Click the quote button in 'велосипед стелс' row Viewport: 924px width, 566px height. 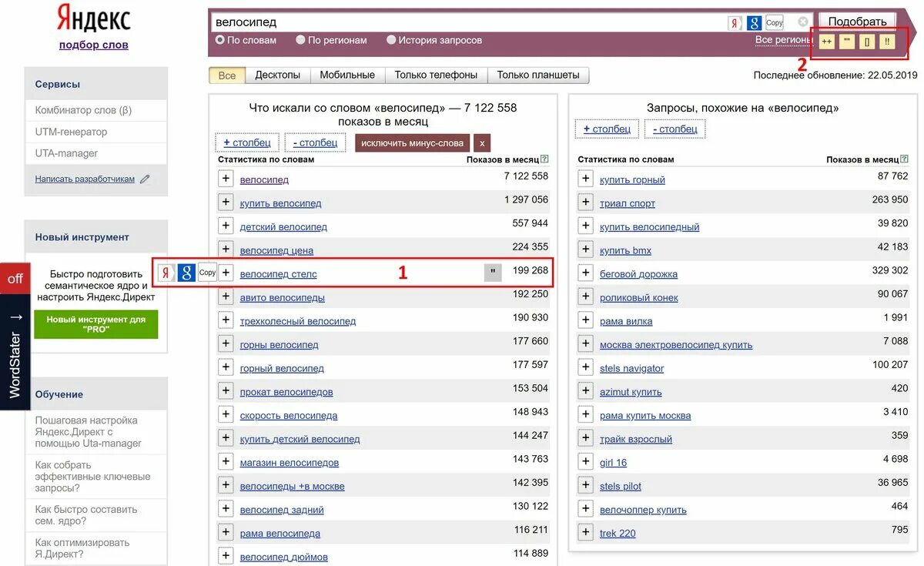493,273
